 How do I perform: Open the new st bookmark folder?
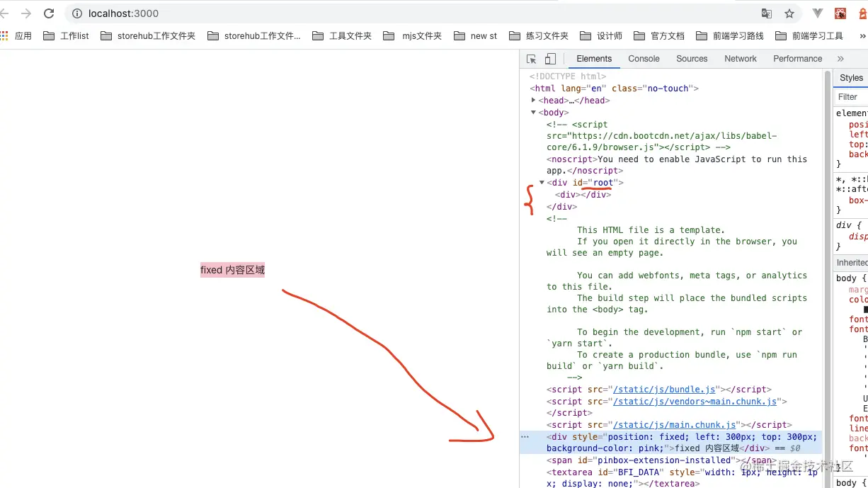pyautogui.click(x=476, y=35)
